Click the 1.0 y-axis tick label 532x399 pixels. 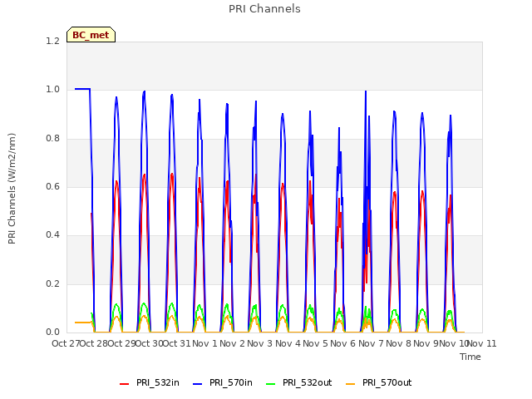(52, 90)
